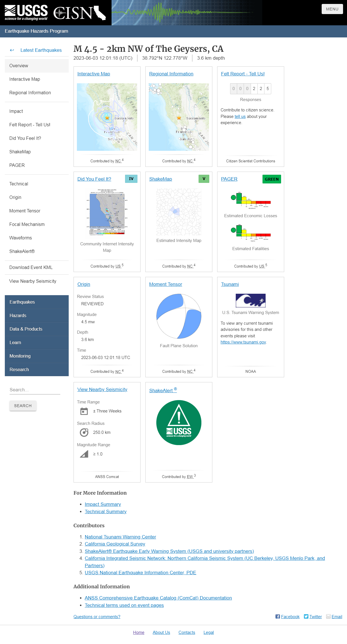
Task: Click the CISN California logo
Action: [x=79, y=13]
